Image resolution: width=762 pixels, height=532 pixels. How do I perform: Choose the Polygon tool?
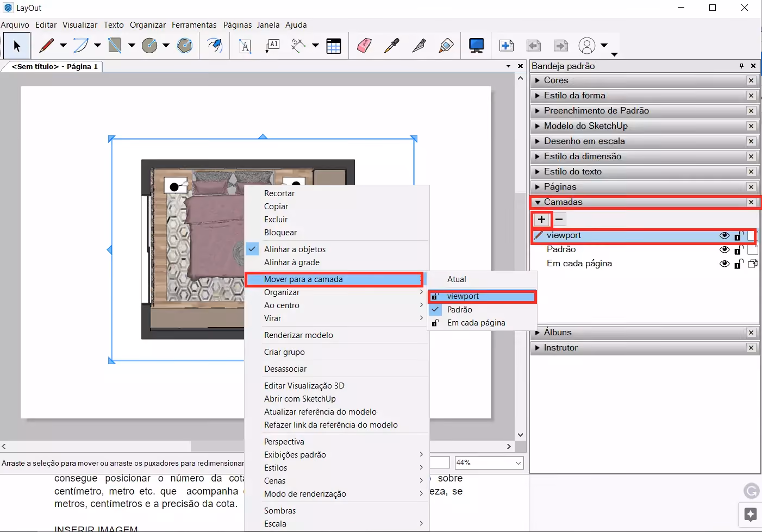[x=185, y=46]
